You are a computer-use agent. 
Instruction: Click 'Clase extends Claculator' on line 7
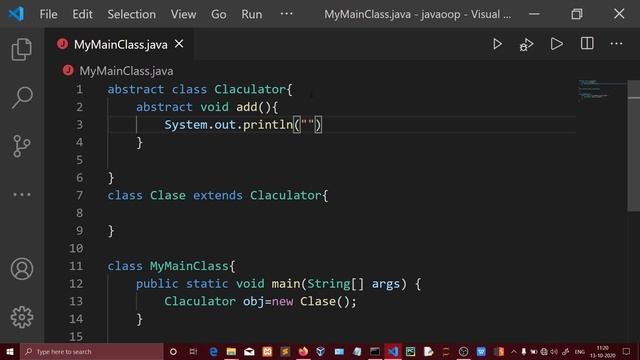click(x=236, y=196)
